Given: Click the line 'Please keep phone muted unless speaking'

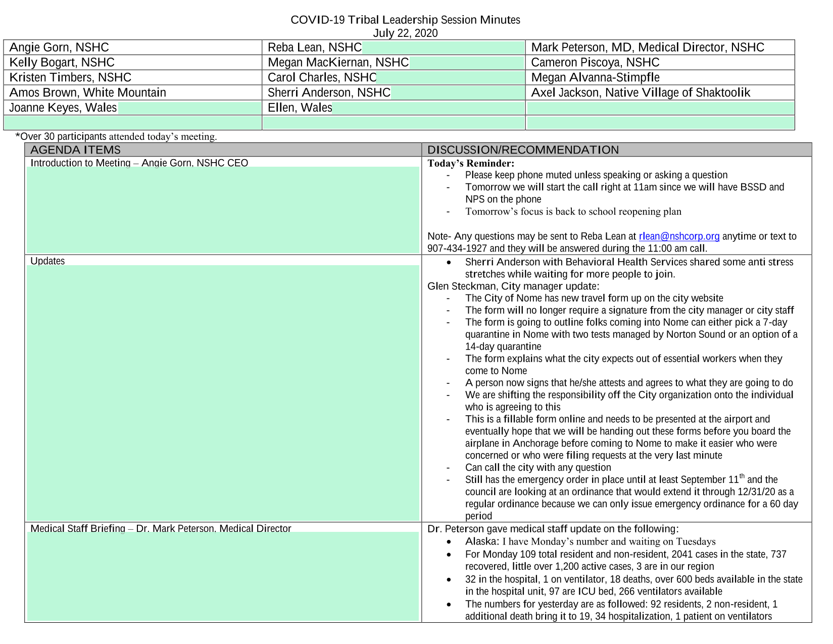Looking at the screenshot, I should (x=596, y=175).
